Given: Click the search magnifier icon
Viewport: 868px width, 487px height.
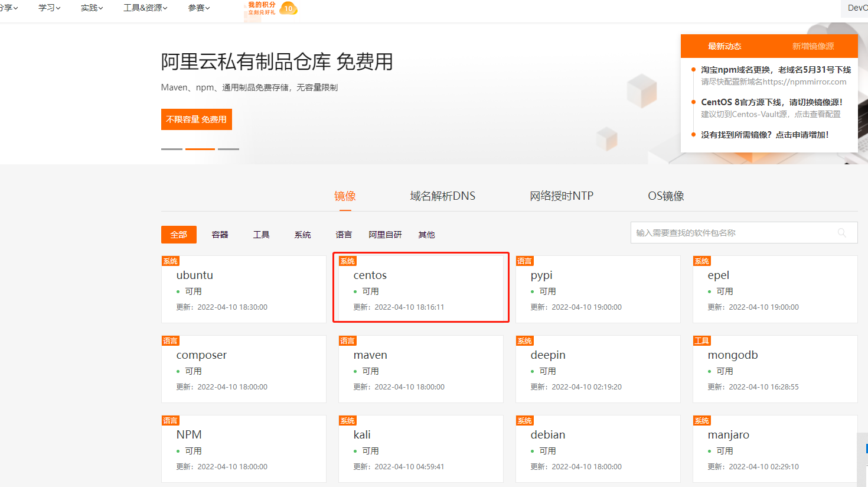Looking at the screenshot, I should pyautogui.click(x=842, y=233).
